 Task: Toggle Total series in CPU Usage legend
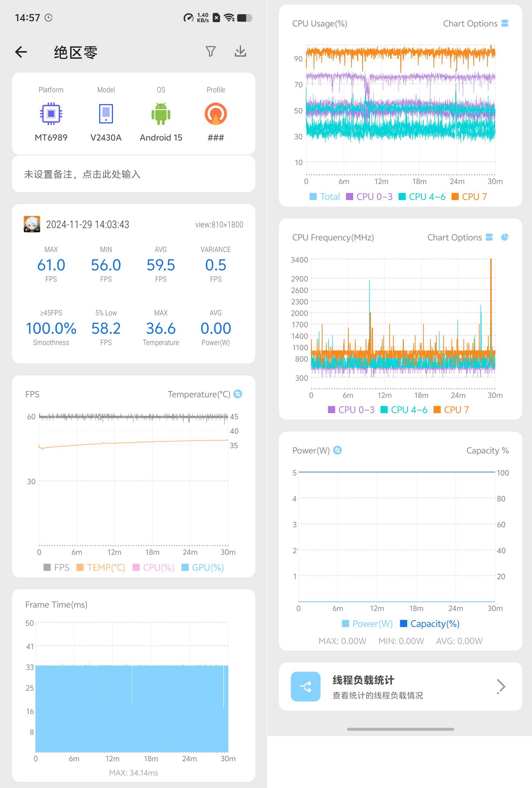325,197
